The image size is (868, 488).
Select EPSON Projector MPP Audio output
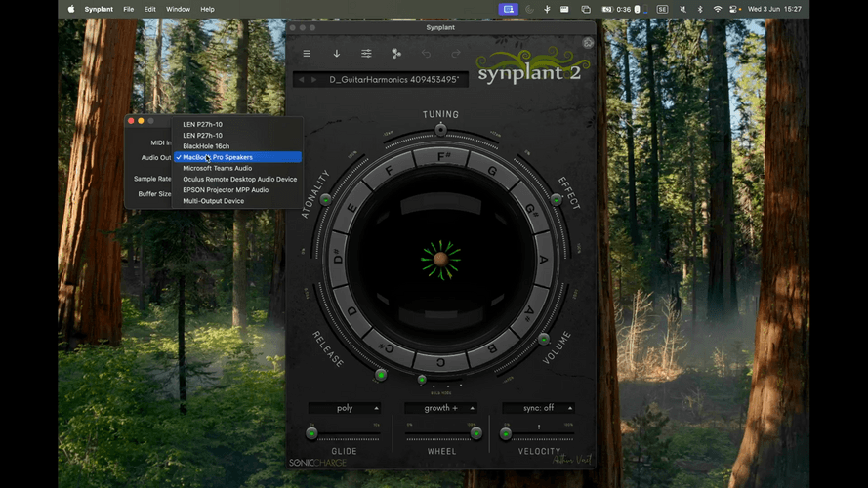[x=237, y=189]
